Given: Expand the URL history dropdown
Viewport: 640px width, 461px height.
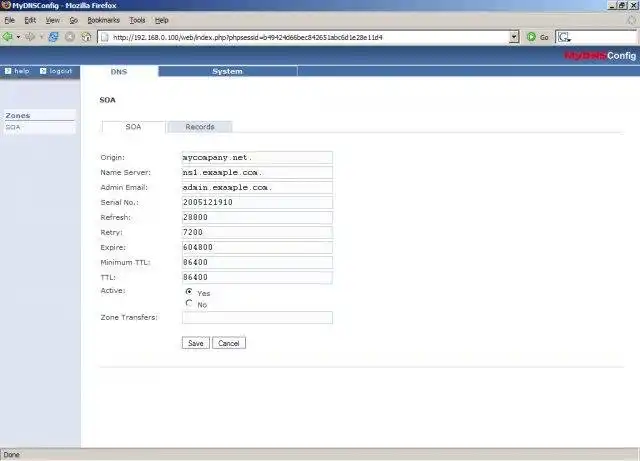Looking at the screenshot, I should 514,37.
